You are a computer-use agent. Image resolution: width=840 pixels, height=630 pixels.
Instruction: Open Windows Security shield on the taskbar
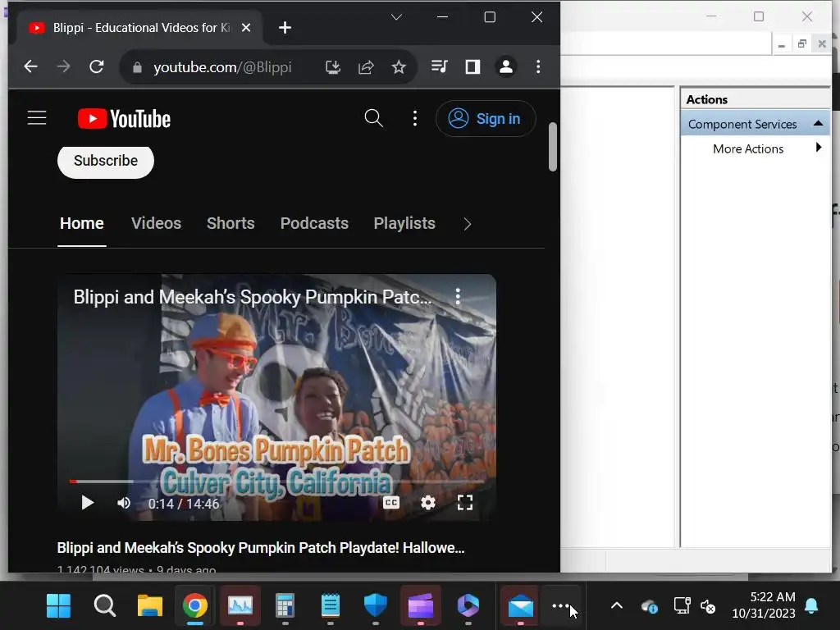[375, 606]
